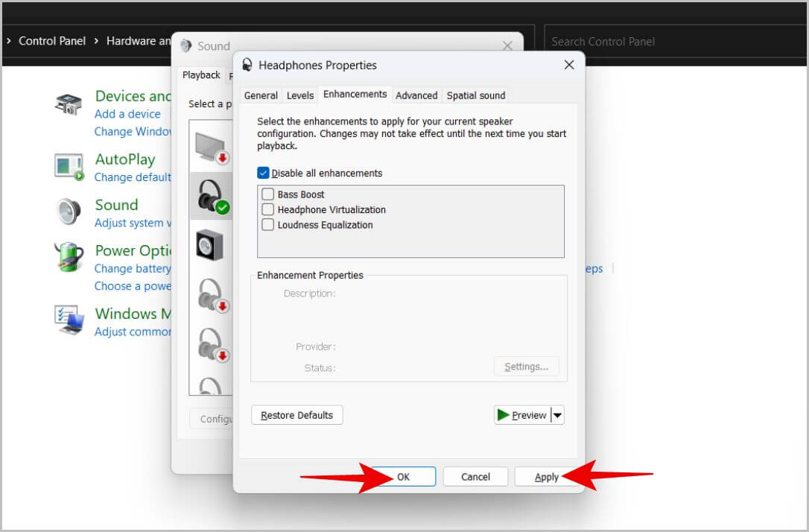Open Windows Mobility Center heading link
The image size is (809, 532).
(133, 314)
